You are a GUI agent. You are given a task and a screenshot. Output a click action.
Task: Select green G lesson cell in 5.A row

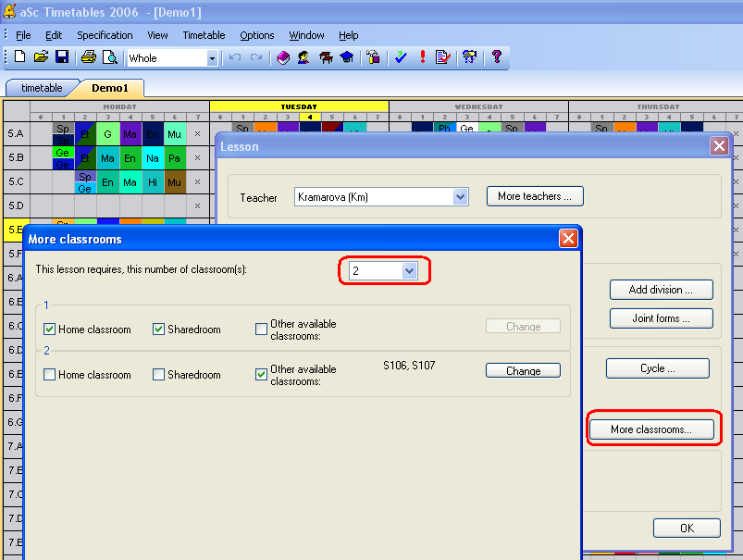click(x=107, y=134)
